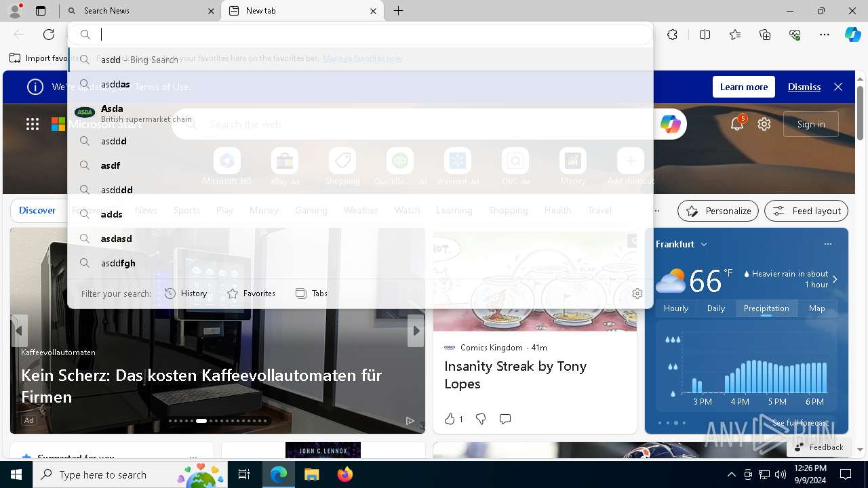
Task: Open Favorites star icon in toolbar
Action: 735,35
